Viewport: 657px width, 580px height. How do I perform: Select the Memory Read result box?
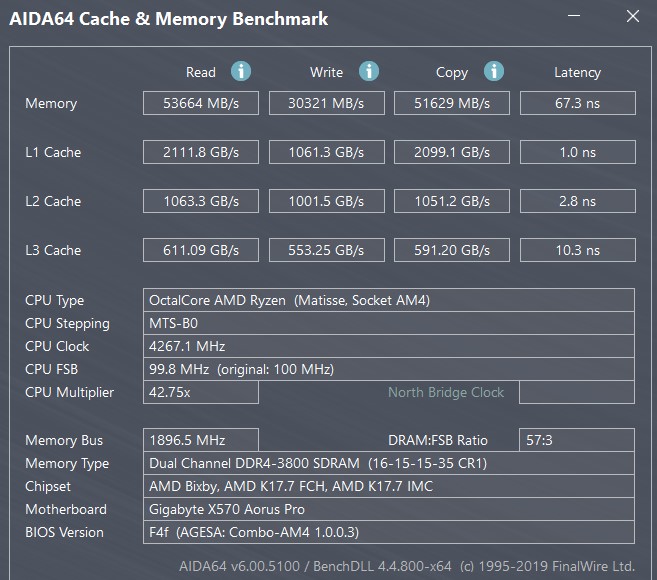pyautogui.click(x=201, y=103)
